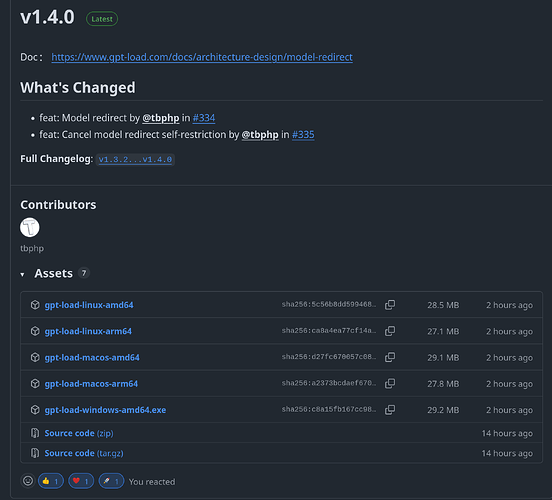Click package icon beside gpt-load-macos-amd64

[35, 357]
